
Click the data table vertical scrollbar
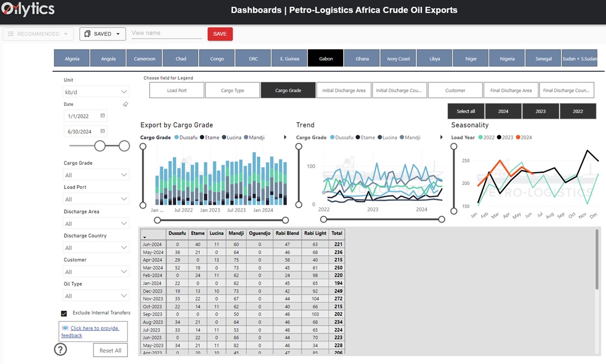[597, 259]
